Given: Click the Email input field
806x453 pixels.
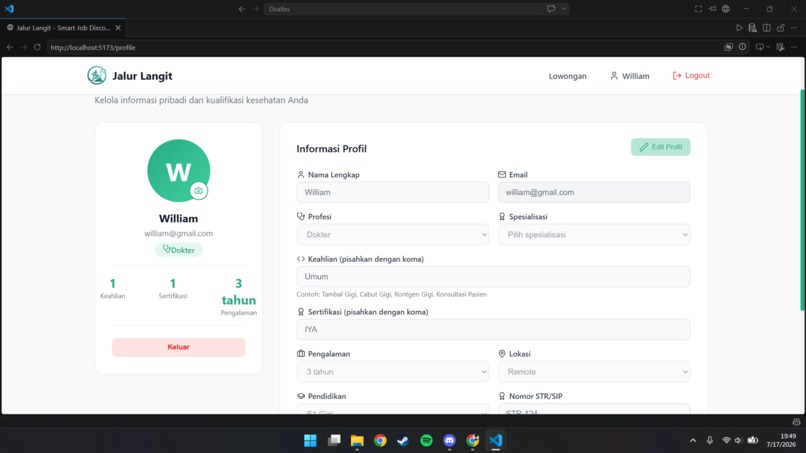Looking at the screenshot, I should [x=594, y=192].
